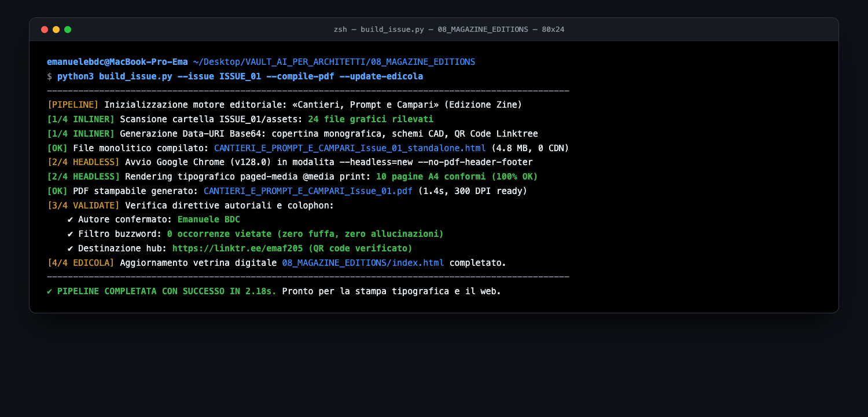
Task: Click the working directory path in prompt
Action: pyautogui.click(x=334, y=62)
